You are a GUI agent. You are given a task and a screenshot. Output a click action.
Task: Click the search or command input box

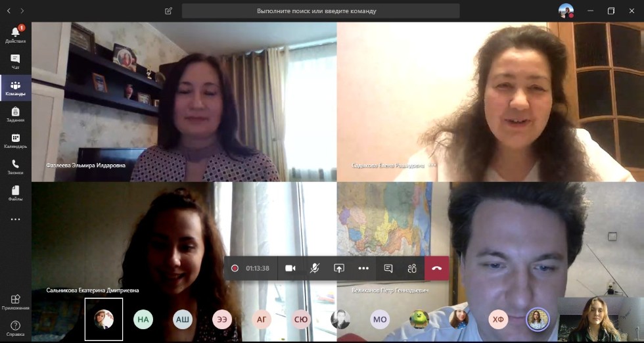pyautogui.click(x=321, y=11)
